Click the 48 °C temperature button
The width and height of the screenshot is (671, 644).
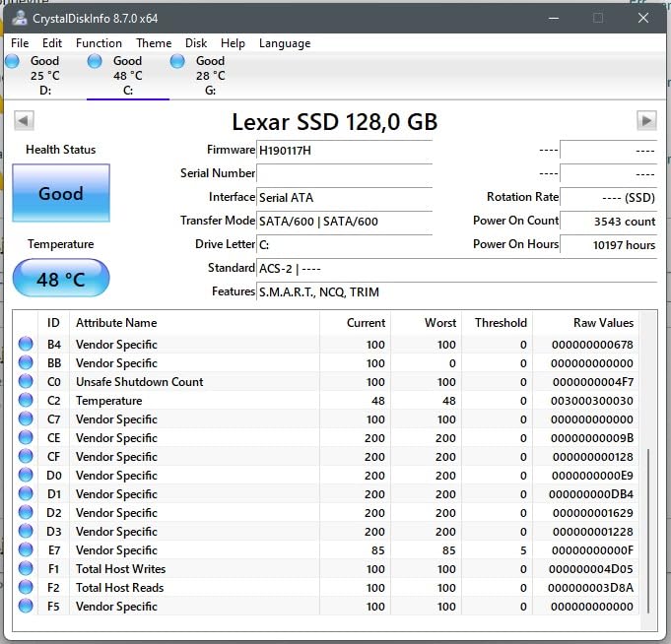pos(61,279)
